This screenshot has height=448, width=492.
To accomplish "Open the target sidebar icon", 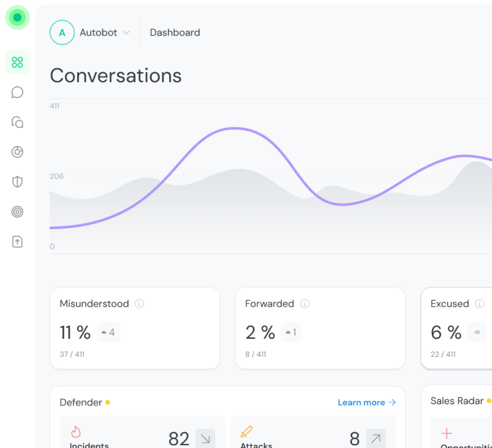I will tap(17, 212).
